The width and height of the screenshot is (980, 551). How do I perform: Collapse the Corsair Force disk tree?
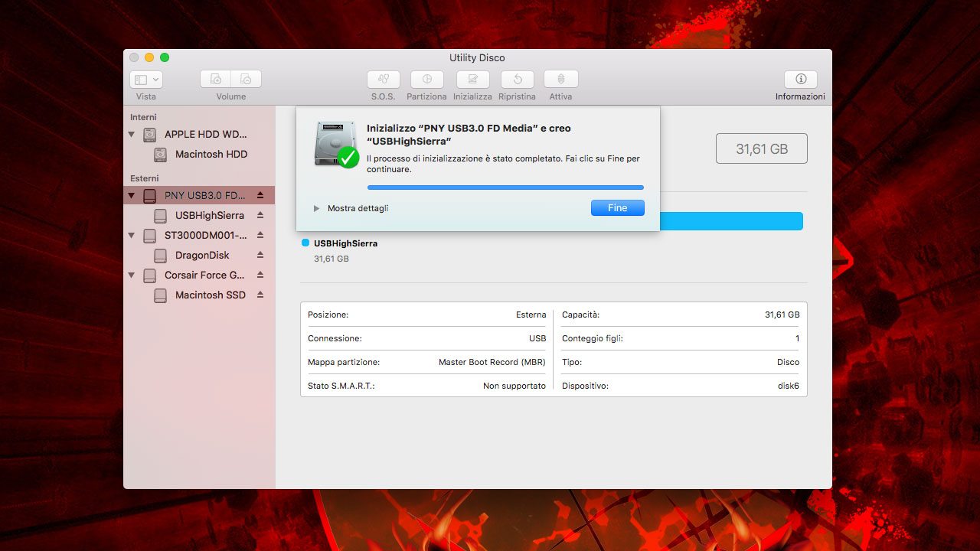click(x=132, y=275)
